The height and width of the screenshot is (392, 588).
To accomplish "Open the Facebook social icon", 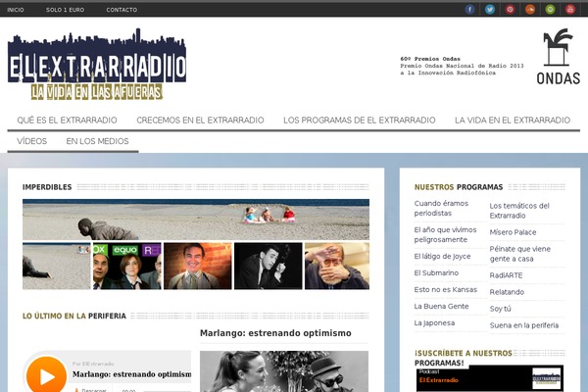I will click(469, 10).
